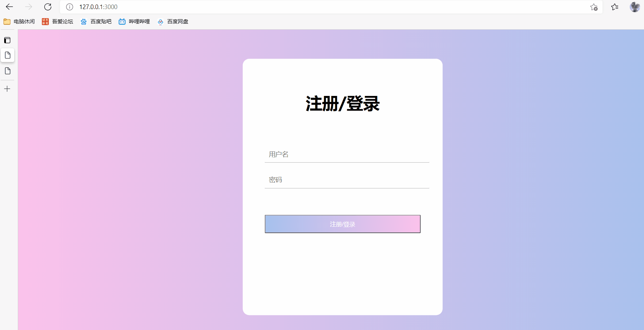Toggle the vertical tabs pane
644x330 pixels.
[7, 40]
